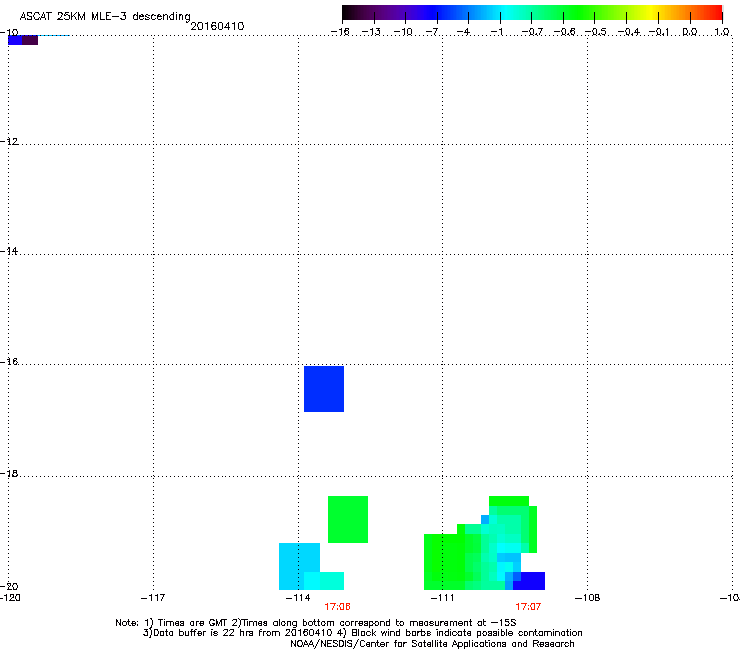
Task: Click the large green data area at -111
Action: (445, 562)
